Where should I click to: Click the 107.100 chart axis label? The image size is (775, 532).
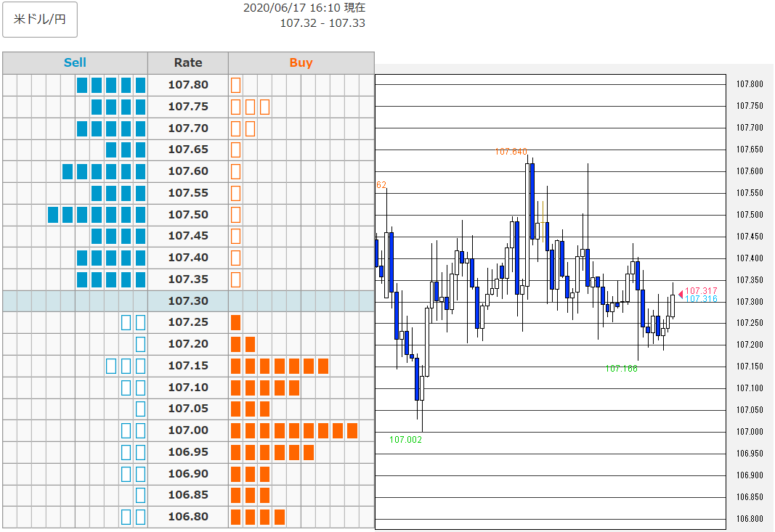(x=750, y=388)
